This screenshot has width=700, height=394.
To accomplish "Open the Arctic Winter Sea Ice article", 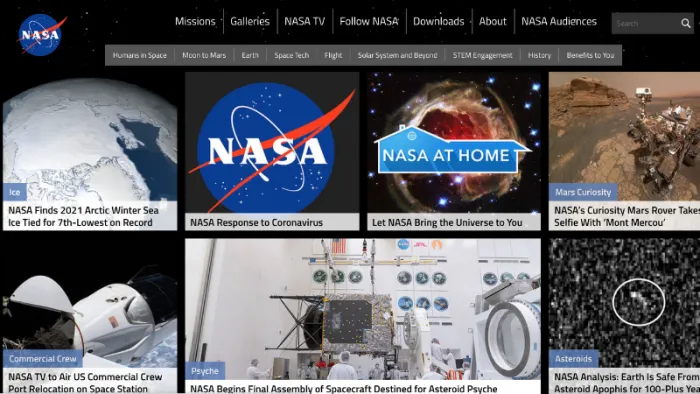I will click(x=83, y=216).
